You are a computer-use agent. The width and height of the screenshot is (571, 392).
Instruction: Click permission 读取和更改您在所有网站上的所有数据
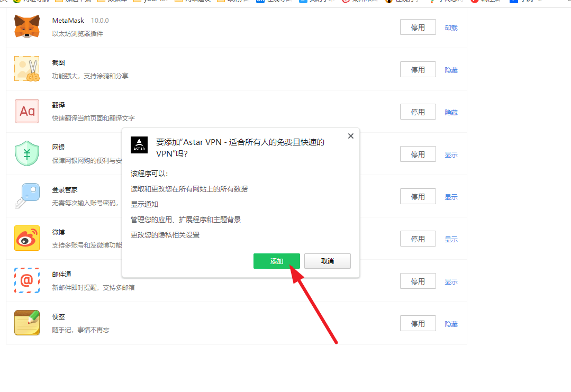click(x=189, y=189)
